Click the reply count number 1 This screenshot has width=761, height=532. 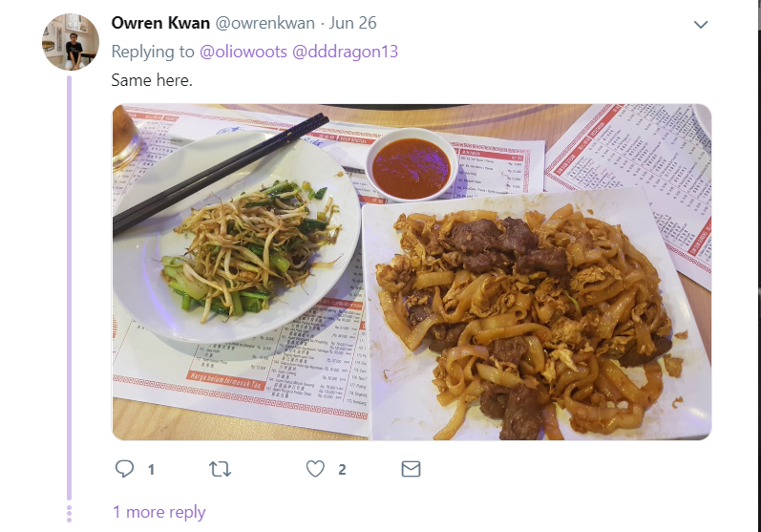151,469
